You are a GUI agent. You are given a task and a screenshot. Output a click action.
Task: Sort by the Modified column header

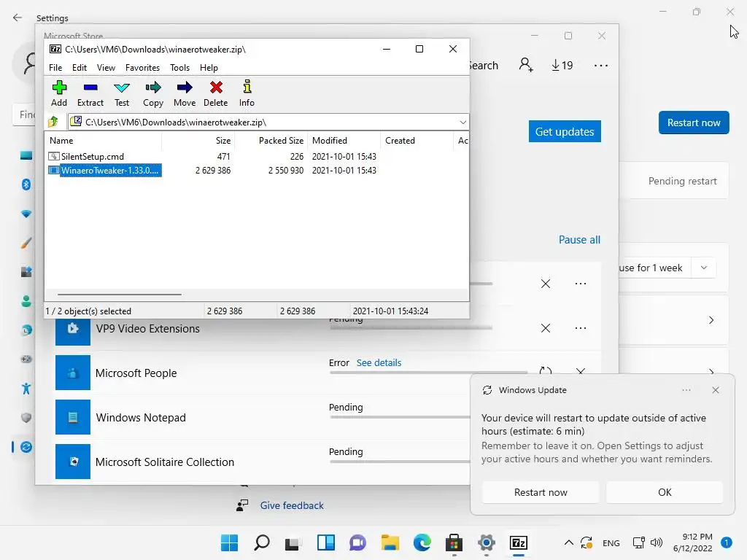344,141
